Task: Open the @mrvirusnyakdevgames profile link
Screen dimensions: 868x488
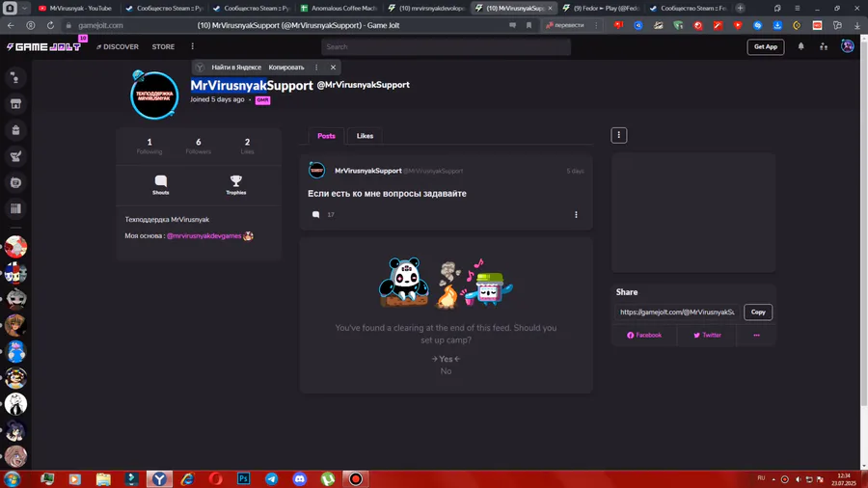Action: pos(203,235)
